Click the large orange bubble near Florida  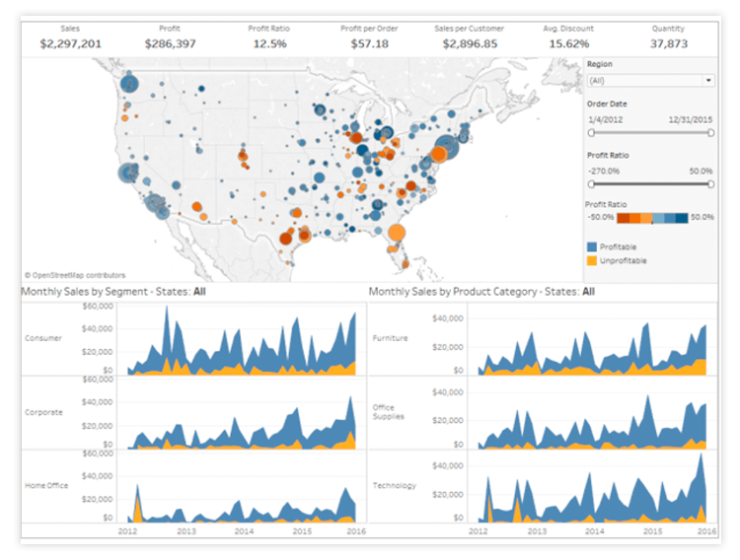click(397, 234)
